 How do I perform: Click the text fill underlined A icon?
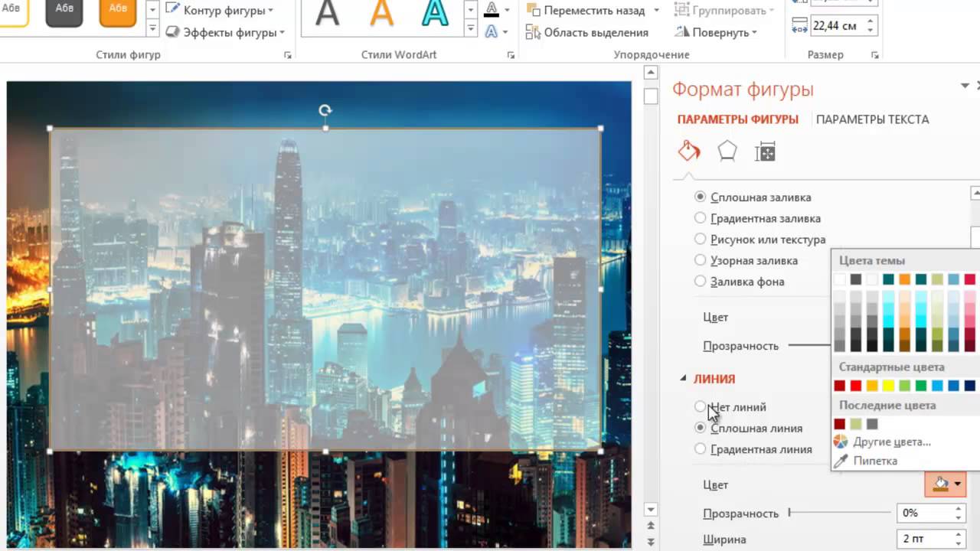click(492, 11)
